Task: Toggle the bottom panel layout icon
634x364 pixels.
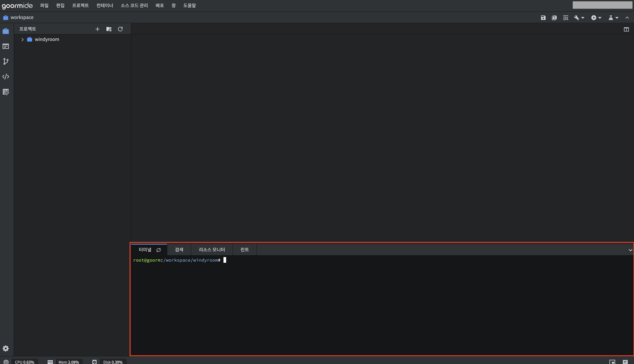Action: point(612,362)
